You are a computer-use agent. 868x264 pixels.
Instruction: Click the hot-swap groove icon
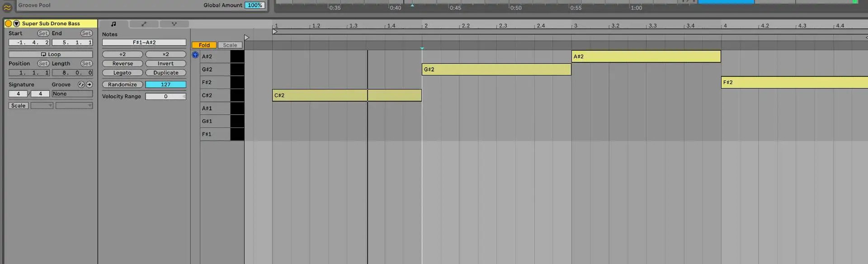81,85
